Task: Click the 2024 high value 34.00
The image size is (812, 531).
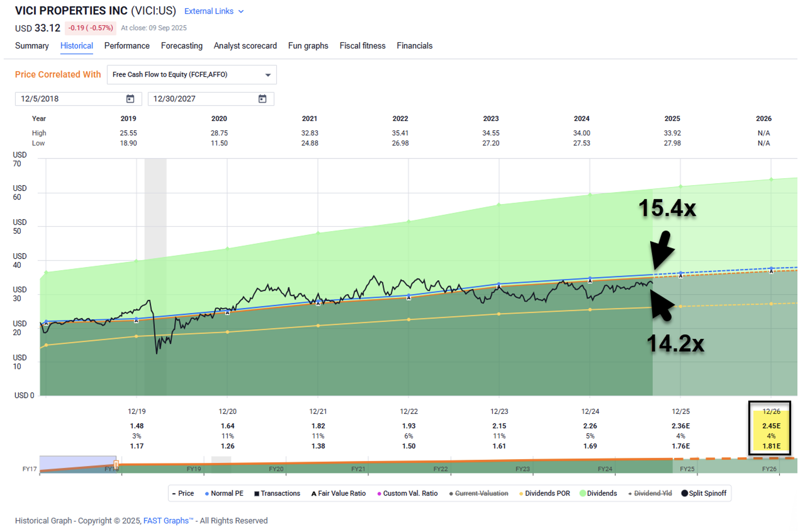Action: (582, 133)
